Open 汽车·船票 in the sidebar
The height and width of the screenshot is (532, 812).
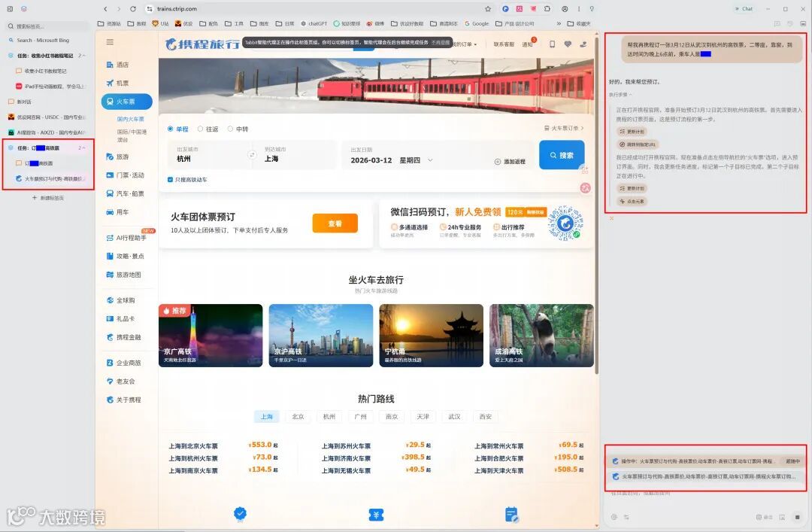[125, 193]
